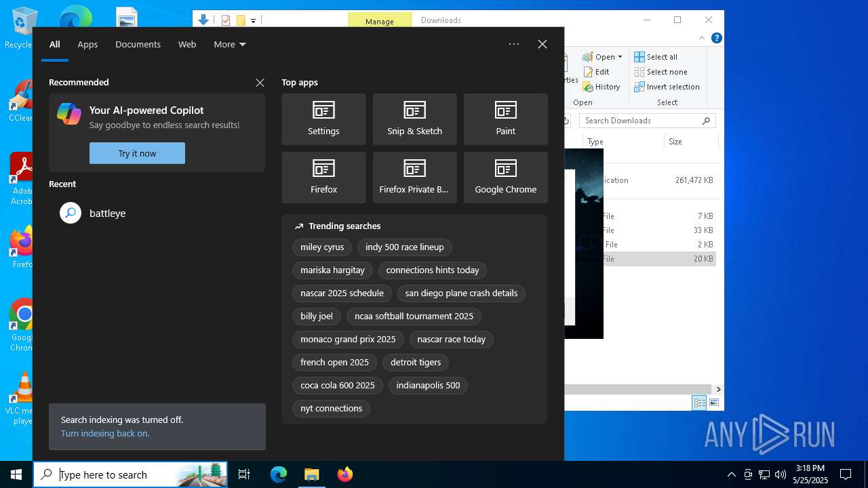
Task: Click the Search Downloads field in Explorer
Action: click(x=648, y=121)
